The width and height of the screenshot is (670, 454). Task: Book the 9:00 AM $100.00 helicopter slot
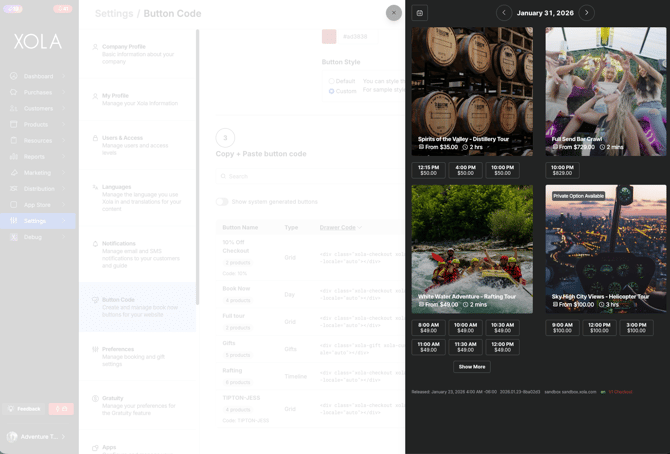point(562,327)
